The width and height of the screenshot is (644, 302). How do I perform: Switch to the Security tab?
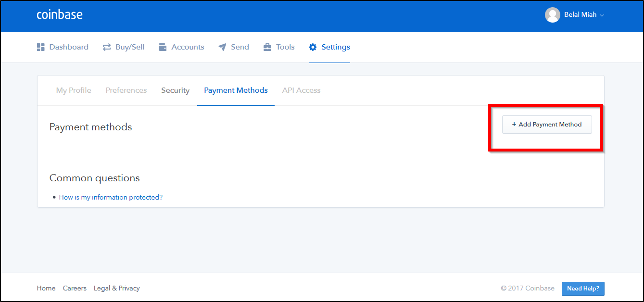click(175, 90)
